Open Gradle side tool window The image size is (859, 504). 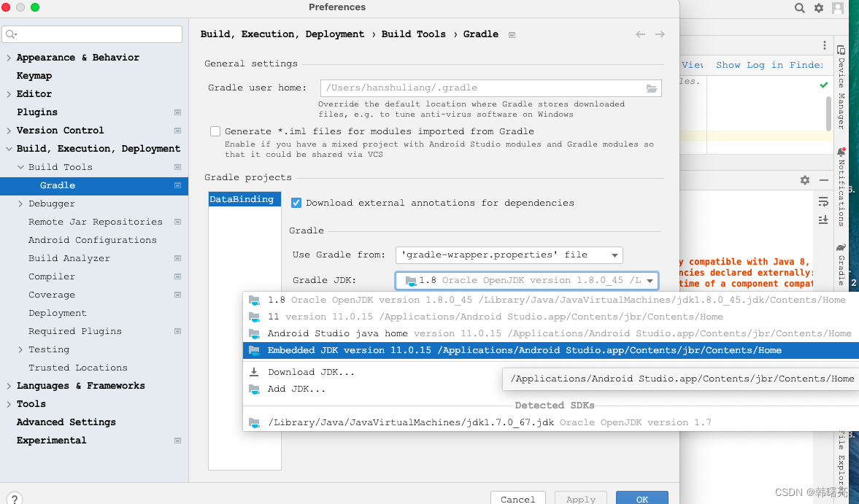point(841,264)
